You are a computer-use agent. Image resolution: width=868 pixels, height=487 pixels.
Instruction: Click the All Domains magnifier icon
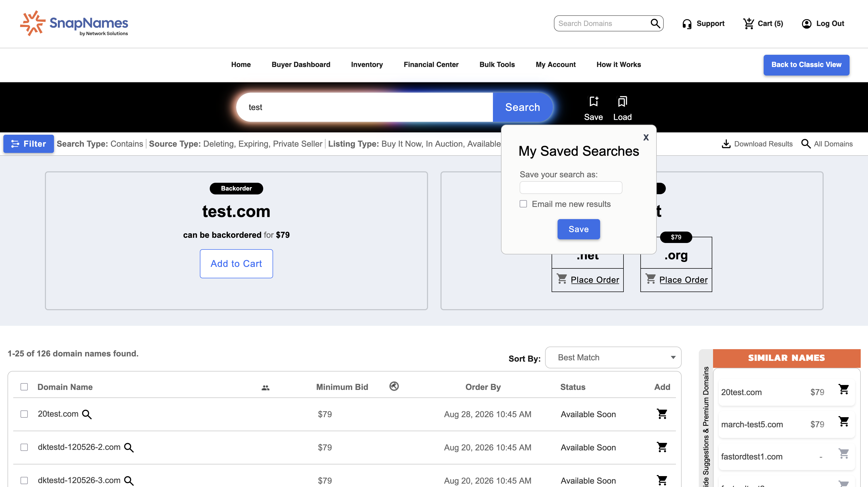click(806, 144)
